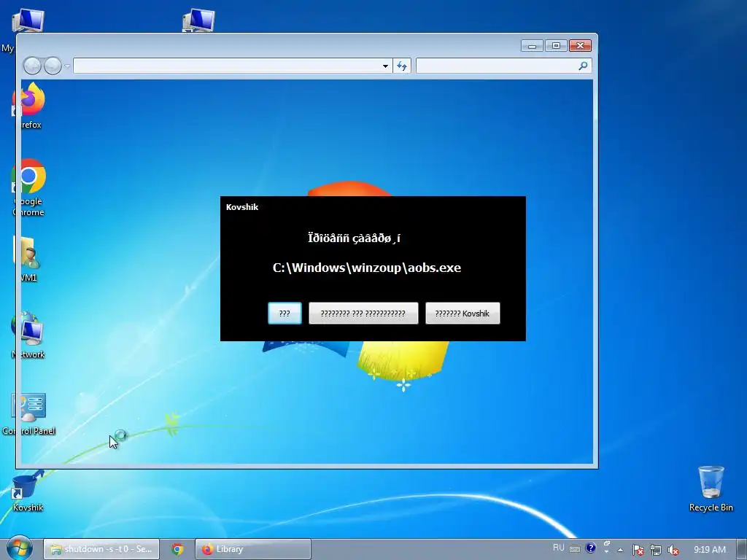Select the Control Panel desktop icon
747x560 pixels.
click(x=28, y=414)
